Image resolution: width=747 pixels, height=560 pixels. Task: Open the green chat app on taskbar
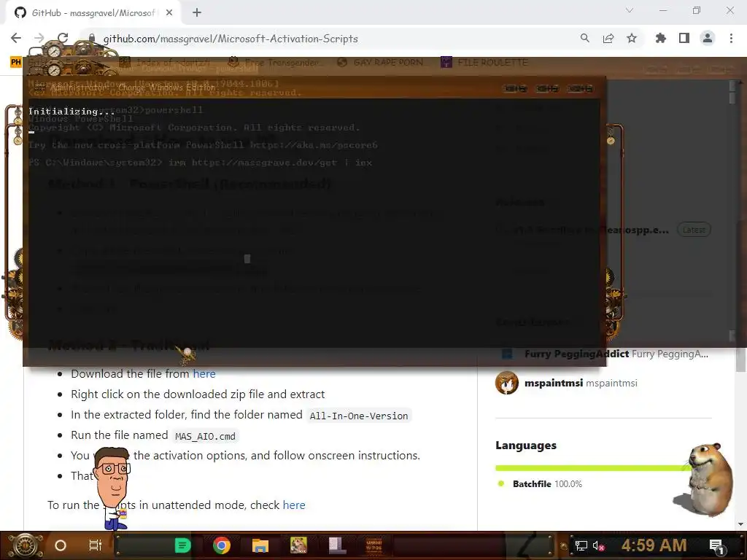182,545
